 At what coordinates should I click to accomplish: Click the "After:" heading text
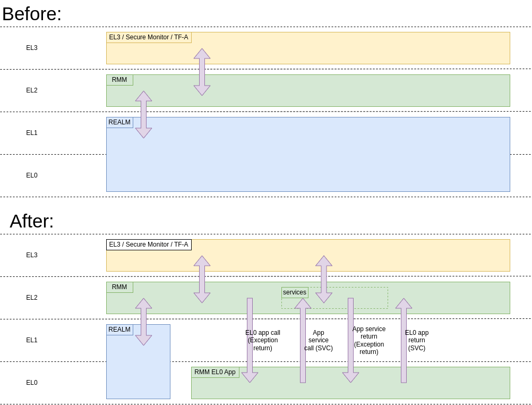(32, 221)
